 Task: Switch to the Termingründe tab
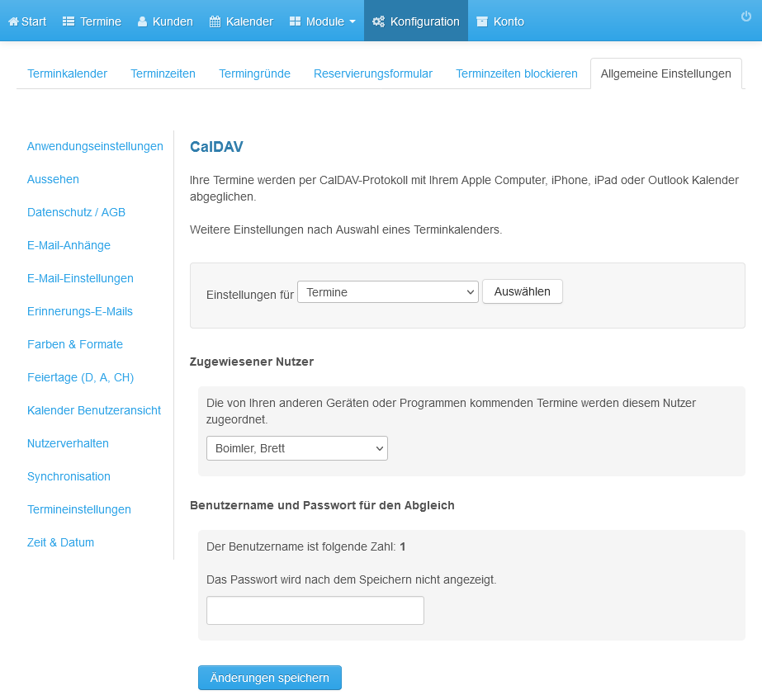tap(254, 73)
